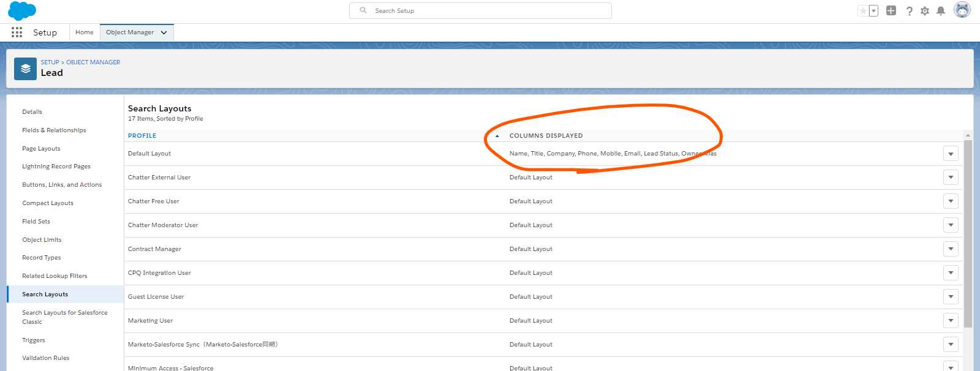Open Search Layouts for Salesforce Classic
This screenshot has height=371, width=980.
pyautogui.click(x=65, y=317)
